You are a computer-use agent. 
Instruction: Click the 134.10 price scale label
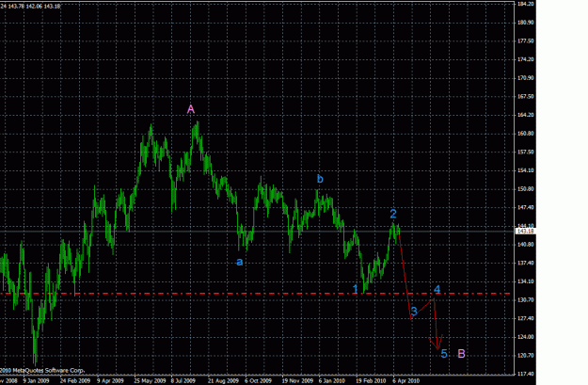[525, 281]
